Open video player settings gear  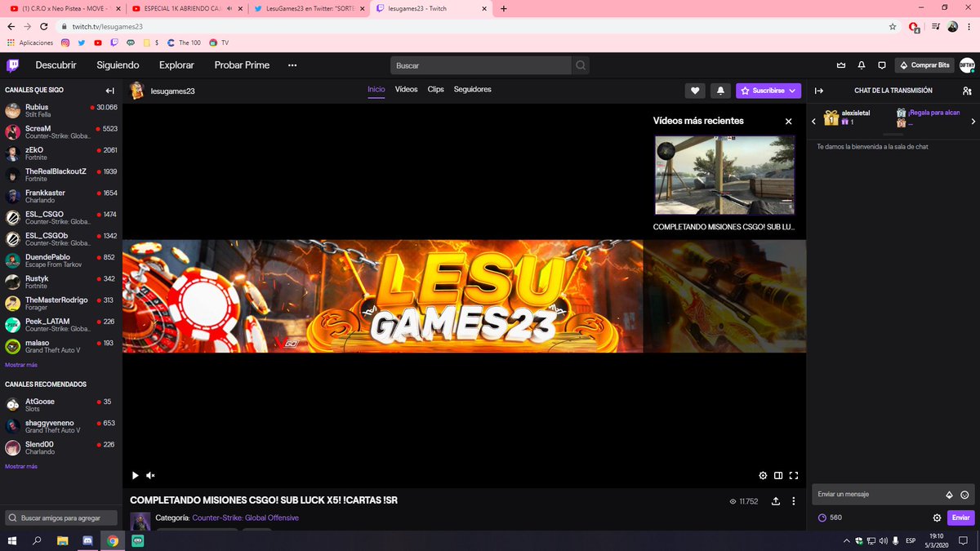tap(763, 475)
